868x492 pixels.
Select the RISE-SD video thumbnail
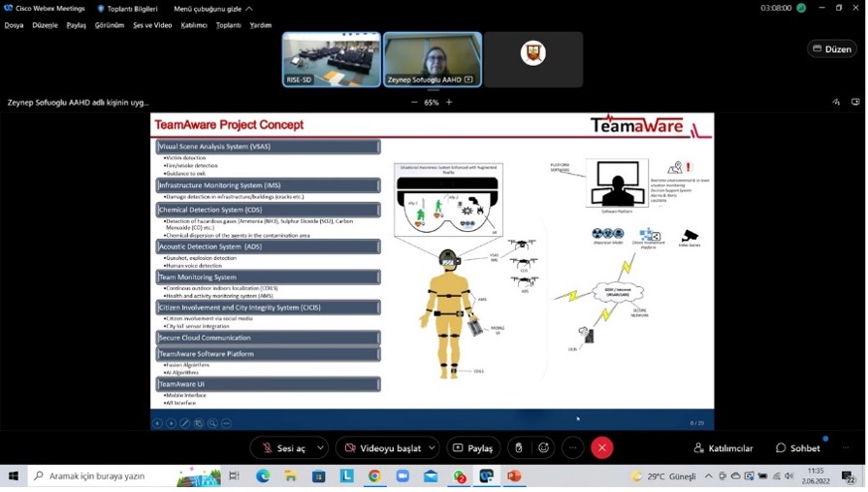pos(332,59)
